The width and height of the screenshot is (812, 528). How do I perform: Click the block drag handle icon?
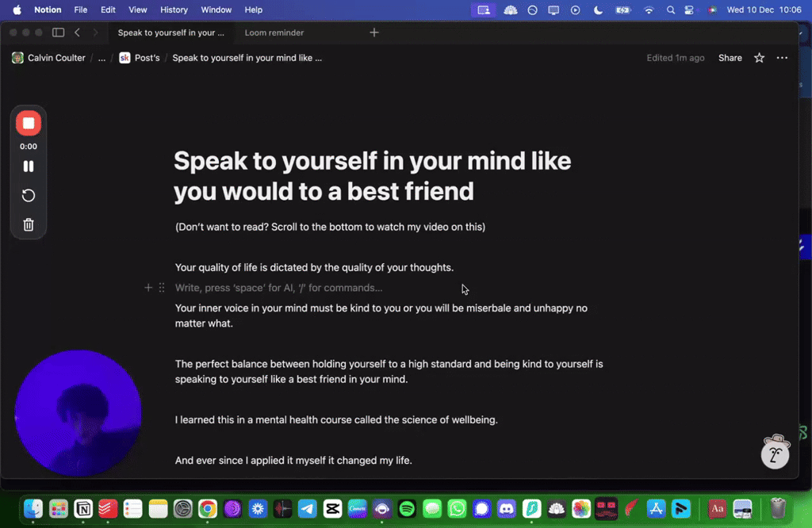162,288
